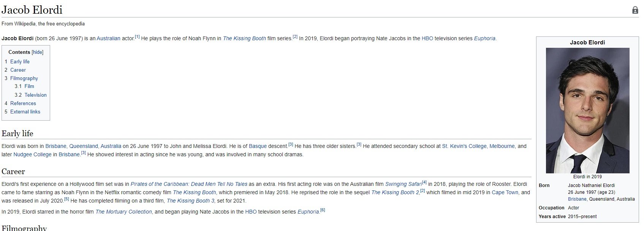Open citation [6] after Euphoria
The image size is (644, 231).
pos(323,210)
